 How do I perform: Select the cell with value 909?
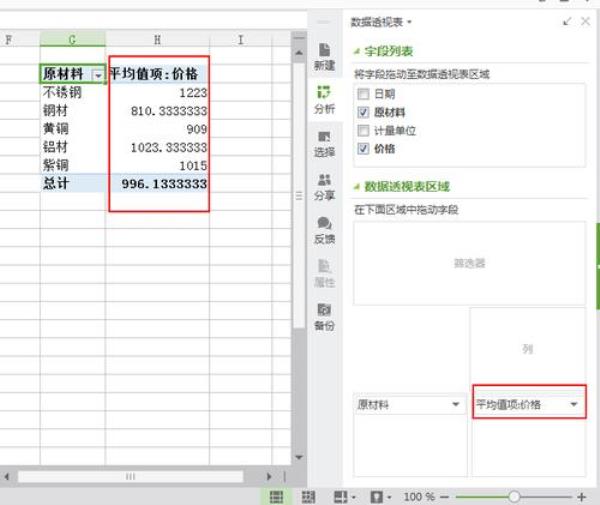(157, 129)
